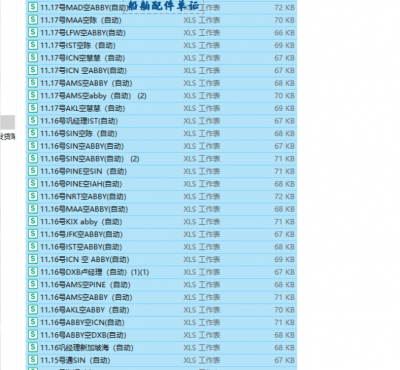Viewport: 400px width, 370px height.
Task: Click the spreadsheet icon of 11.17号MAA空陈(自动)
Action: [33, 20]
